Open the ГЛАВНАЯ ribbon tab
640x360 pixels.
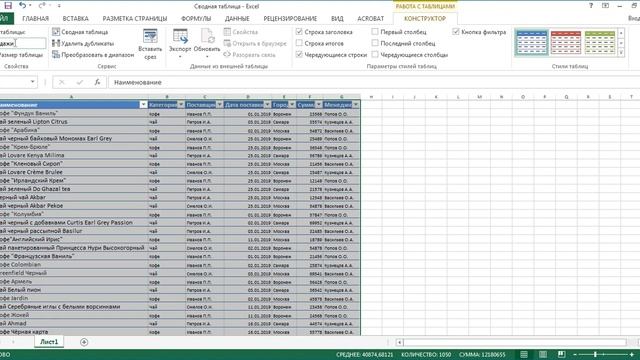click(x=36, y=18)
